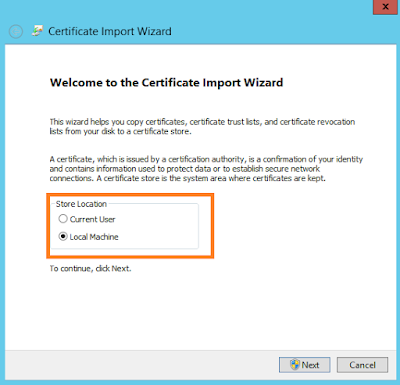Click the 'To continue, click Next.' text

click(x=90, y=268)
